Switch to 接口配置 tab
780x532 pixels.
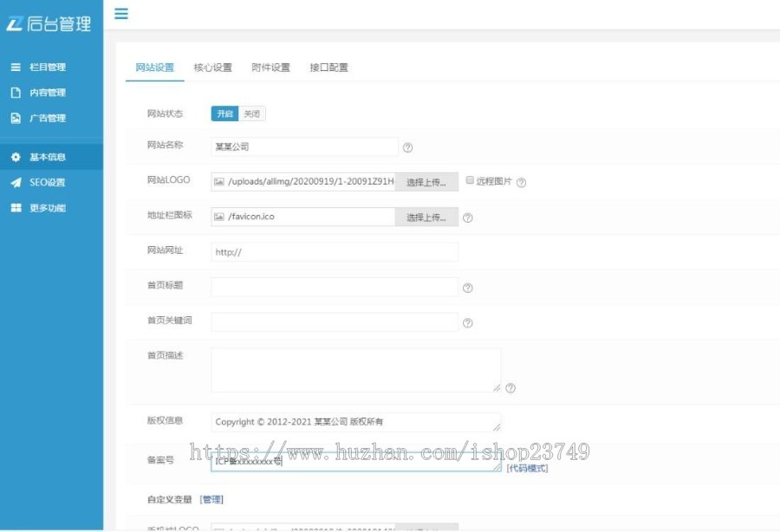(x=328, y=68)
